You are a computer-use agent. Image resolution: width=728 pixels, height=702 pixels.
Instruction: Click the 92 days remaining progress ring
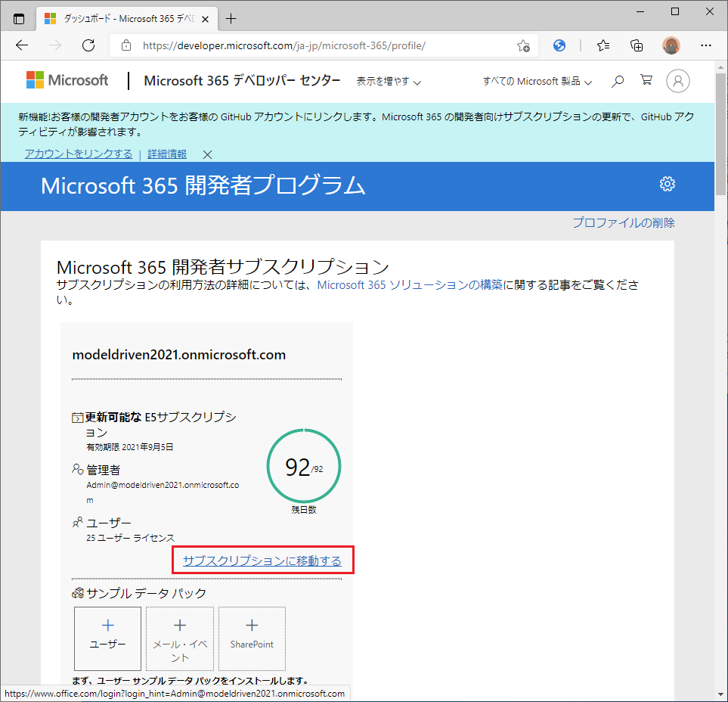[304, 466]
